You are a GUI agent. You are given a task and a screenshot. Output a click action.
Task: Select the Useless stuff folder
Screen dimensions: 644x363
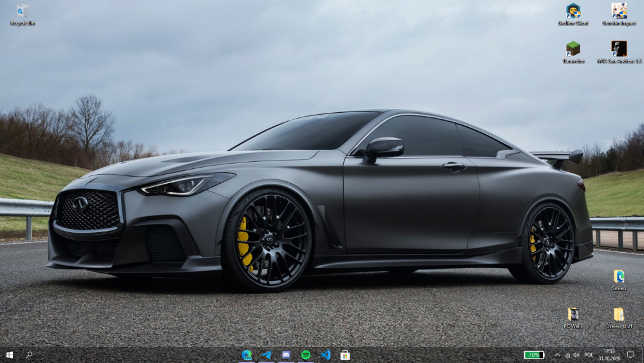[619, 315]
